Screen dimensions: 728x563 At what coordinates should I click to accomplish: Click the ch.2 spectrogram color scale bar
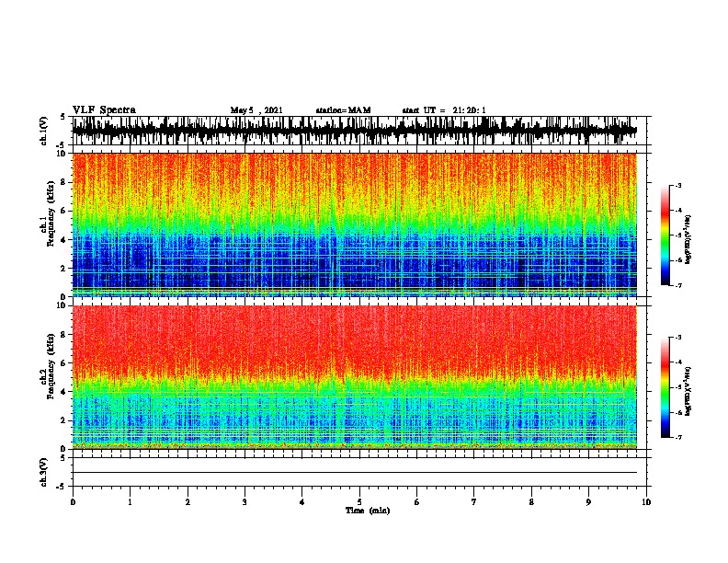point(665,387)
